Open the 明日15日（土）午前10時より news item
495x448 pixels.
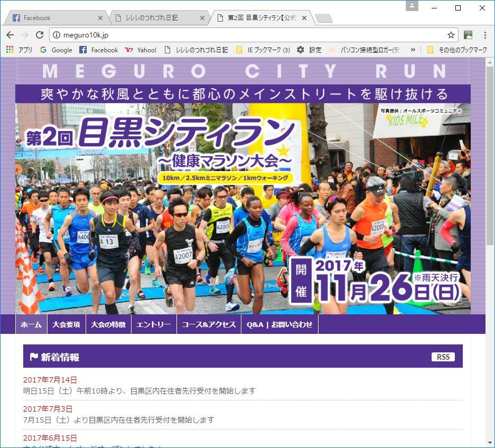[139, 391]
